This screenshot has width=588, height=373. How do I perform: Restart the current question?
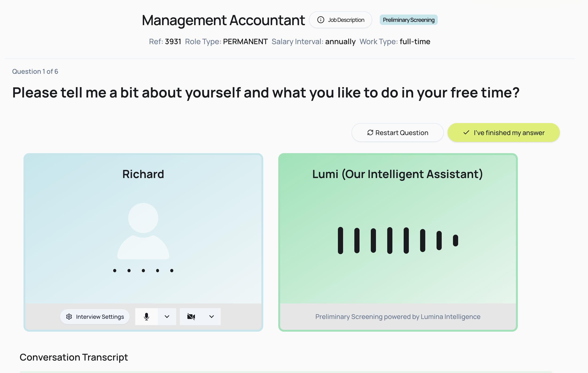398,133
